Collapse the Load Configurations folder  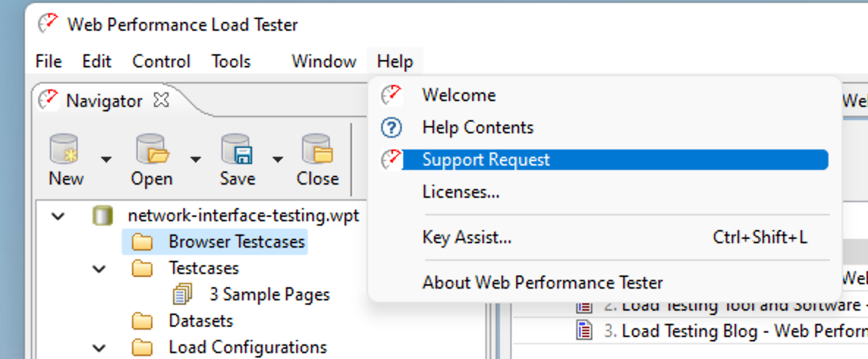[99, 348]
